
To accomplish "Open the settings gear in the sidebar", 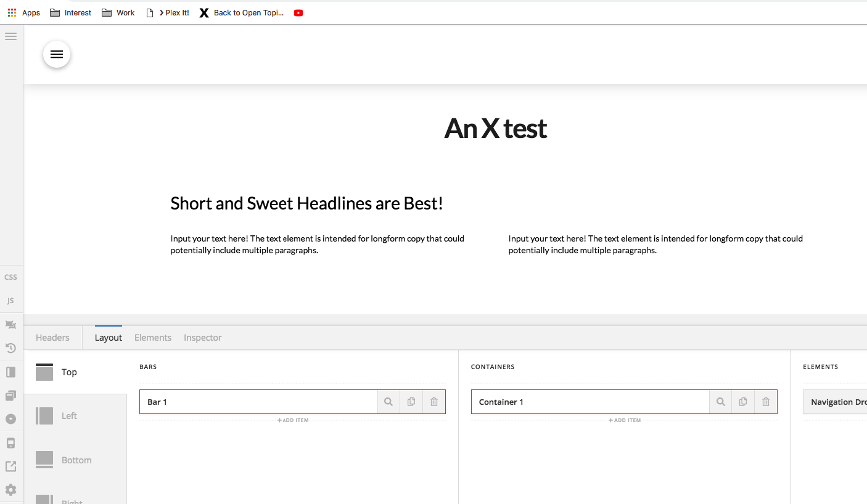I will coord(10,490).
